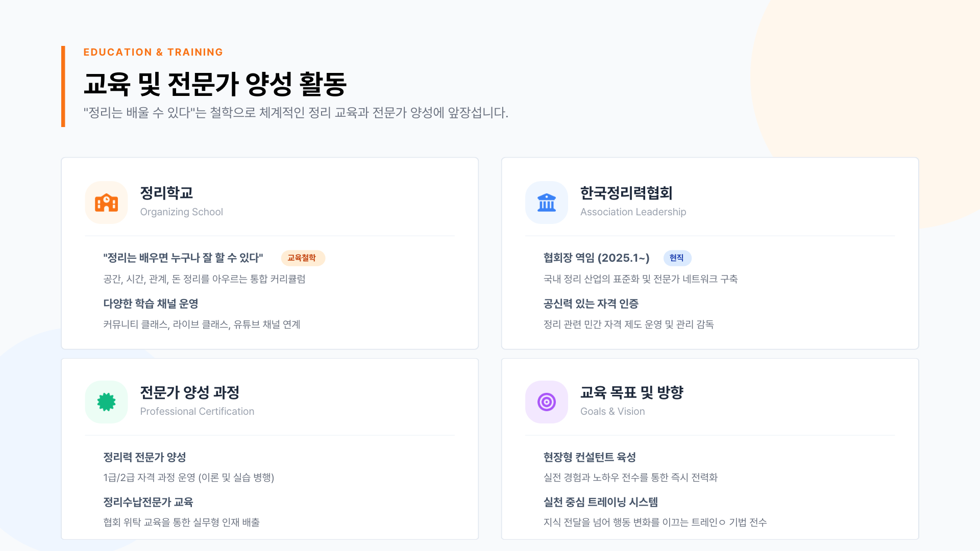Click the blue institution columns icon
Screen dimensions: 980x551
coord(546,203)
